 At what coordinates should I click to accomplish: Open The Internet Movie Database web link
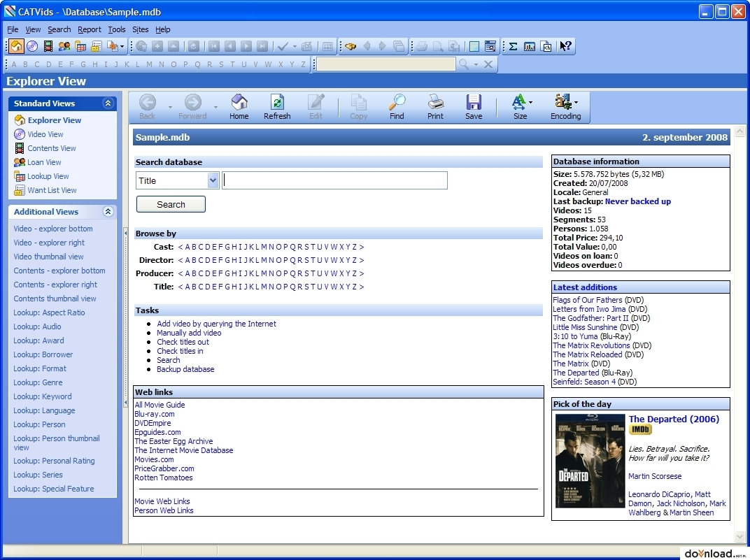pyautogui.click(x=184, y=450)
